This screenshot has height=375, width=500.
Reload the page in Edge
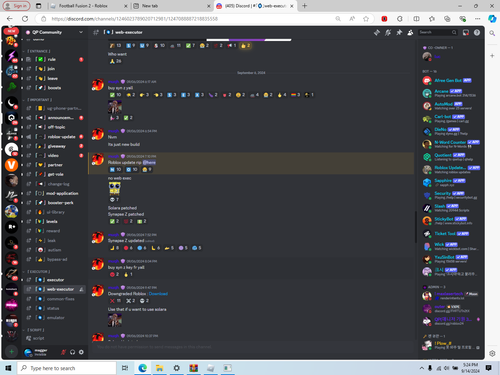[x=25, y=19]
